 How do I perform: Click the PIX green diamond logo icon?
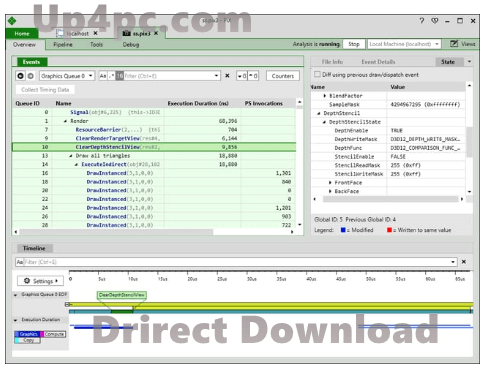tap(12, 21)
